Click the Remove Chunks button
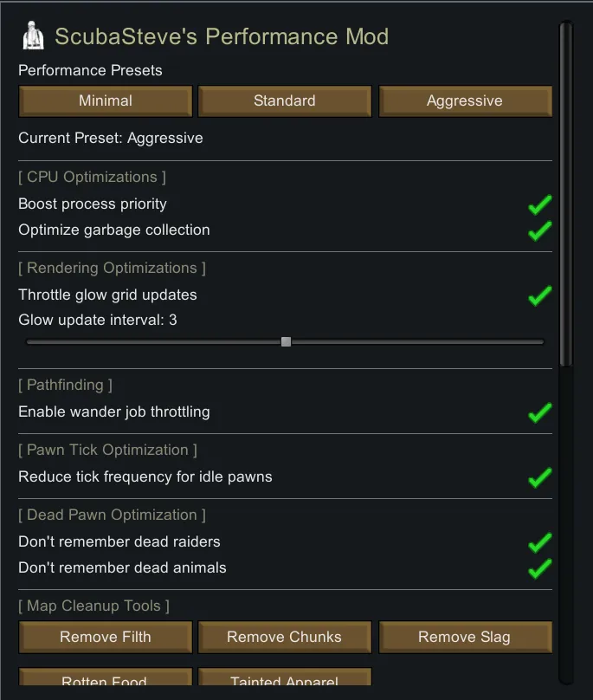 click(x=285, y=637)
